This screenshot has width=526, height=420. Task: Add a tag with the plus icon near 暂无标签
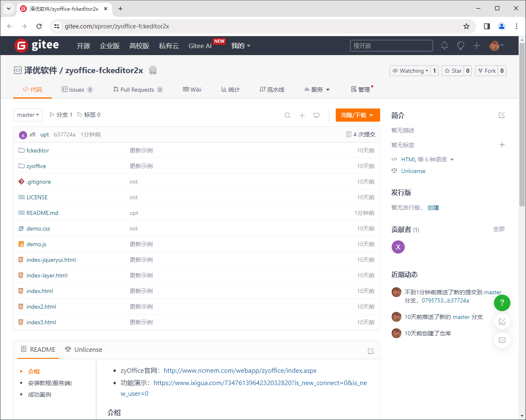point(502,145)
